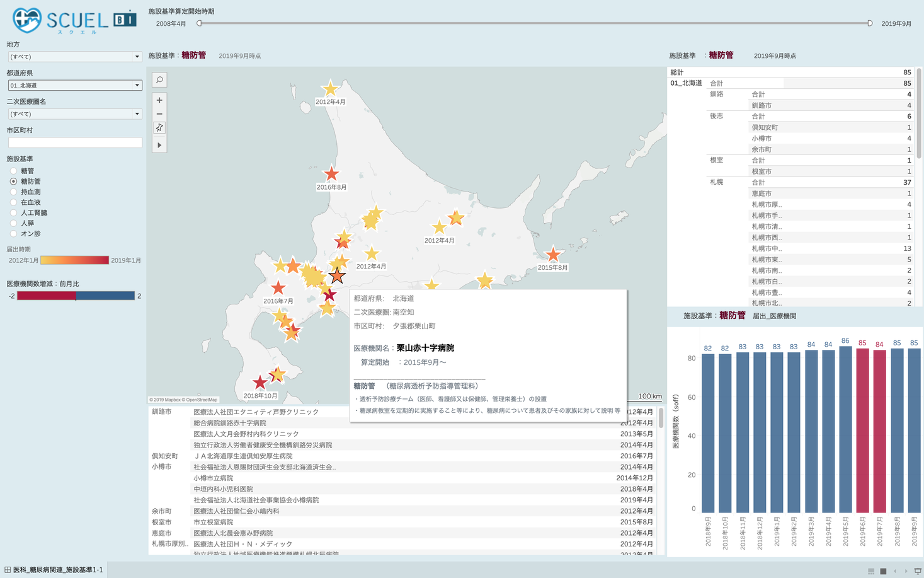Select the オン診 radio option

click(x=13, y=234)
